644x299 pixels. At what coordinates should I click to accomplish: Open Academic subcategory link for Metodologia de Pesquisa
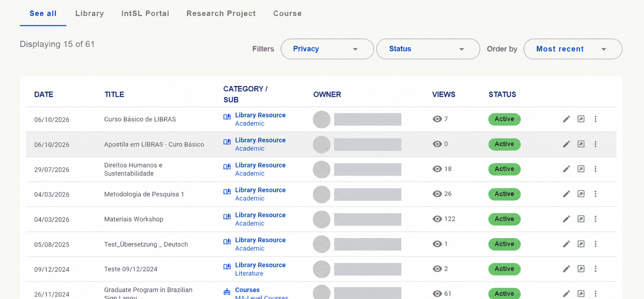[250, 199]
